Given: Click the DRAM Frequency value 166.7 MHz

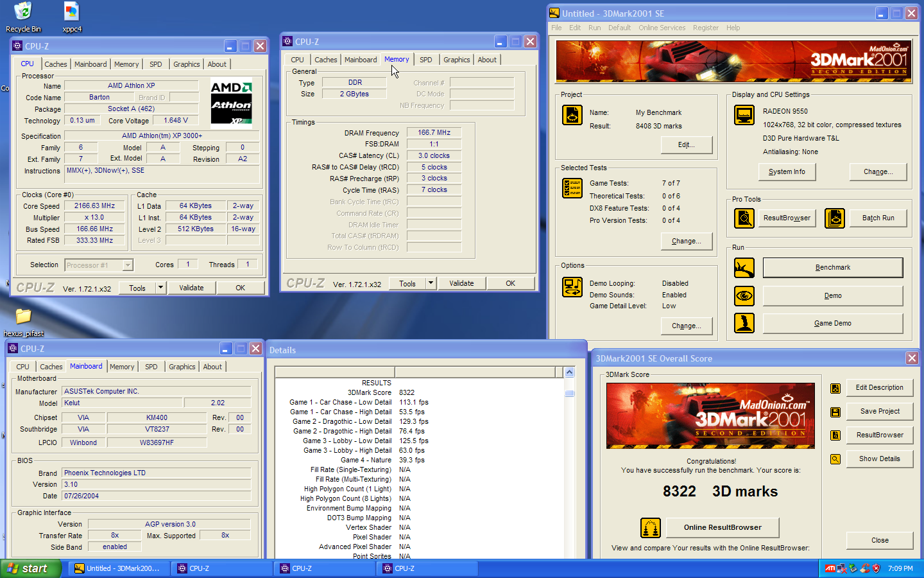Looking at the screenshot, I should [434, 133].
